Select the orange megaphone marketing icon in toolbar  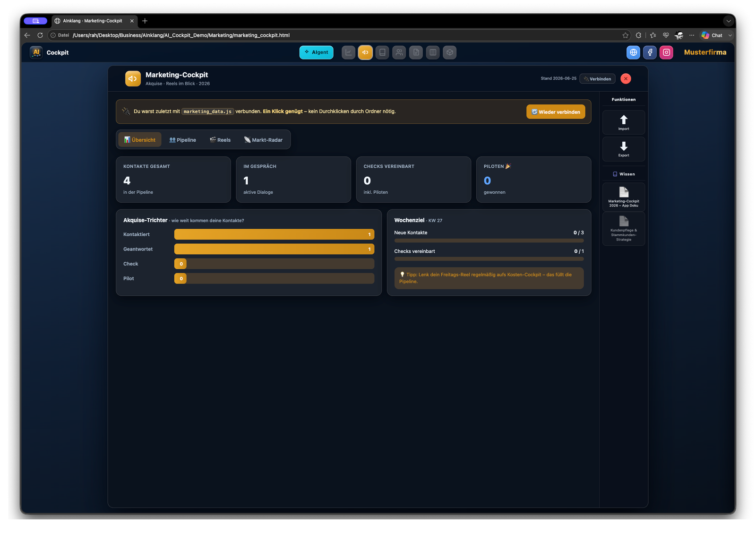[x=365, y=52]
